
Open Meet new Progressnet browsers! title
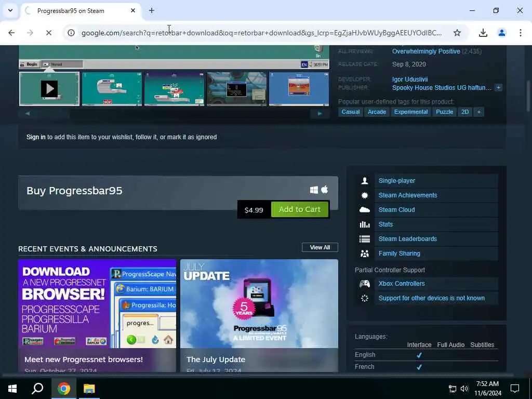pyautogui.click(x=84, y=360)
